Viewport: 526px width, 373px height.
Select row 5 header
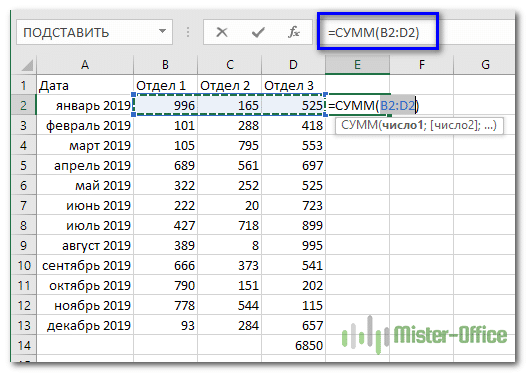point(23,165)
